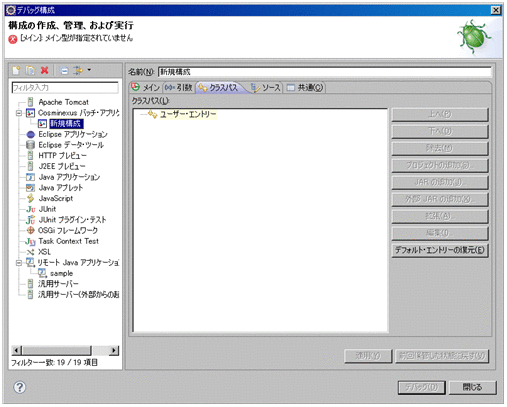This screenshot has height=407, width=507.
Task: Click JAR の追加 button
Action: click(440, 182)
